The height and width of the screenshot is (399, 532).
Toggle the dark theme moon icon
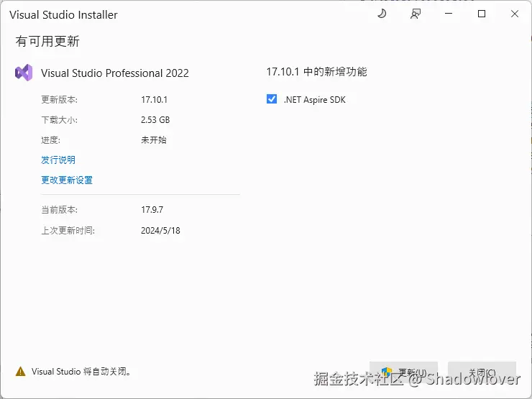382,14
